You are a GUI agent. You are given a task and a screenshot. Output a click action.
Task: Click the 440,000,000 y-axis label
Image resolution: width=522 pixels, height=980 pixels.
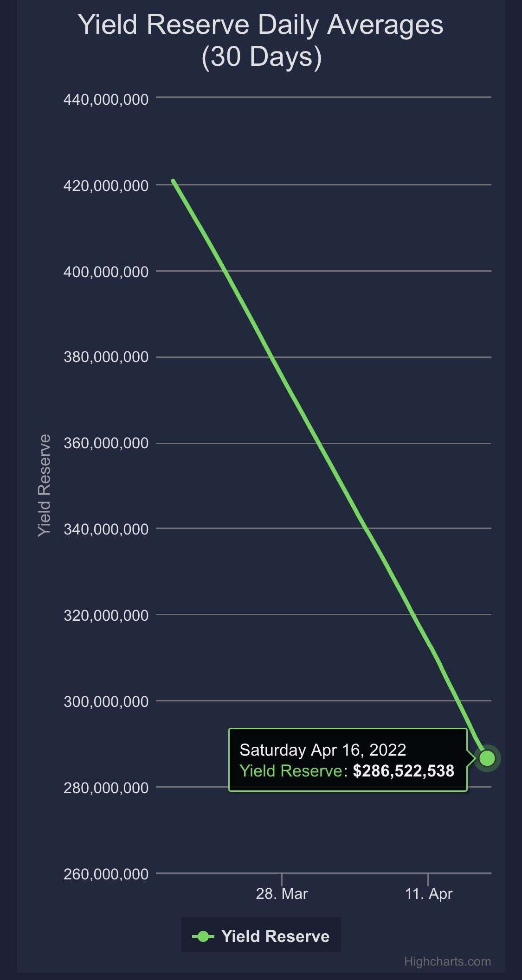pos(106,99)
